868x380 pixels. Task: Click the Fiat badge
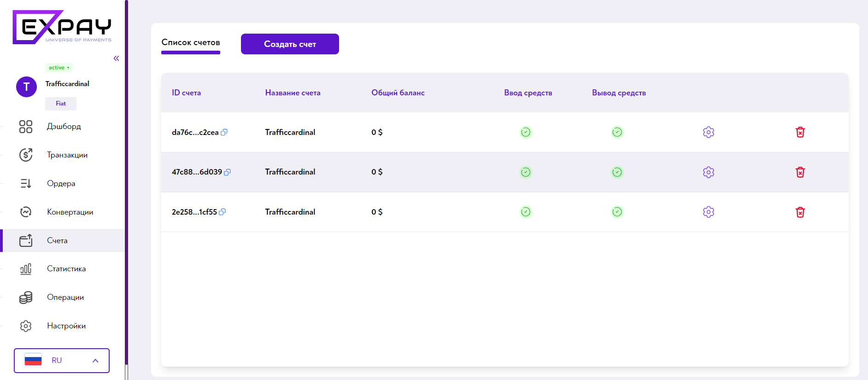61,104
